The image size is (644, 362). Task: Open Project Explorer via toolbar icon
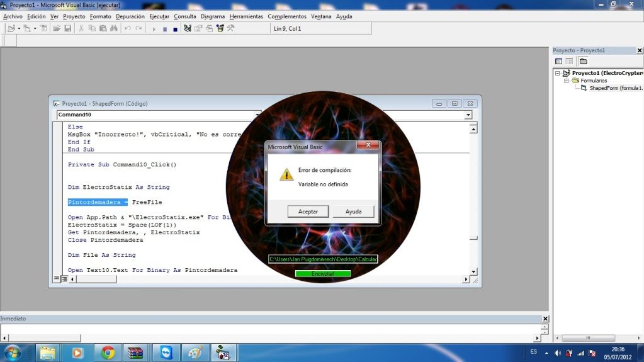[188, 28]
